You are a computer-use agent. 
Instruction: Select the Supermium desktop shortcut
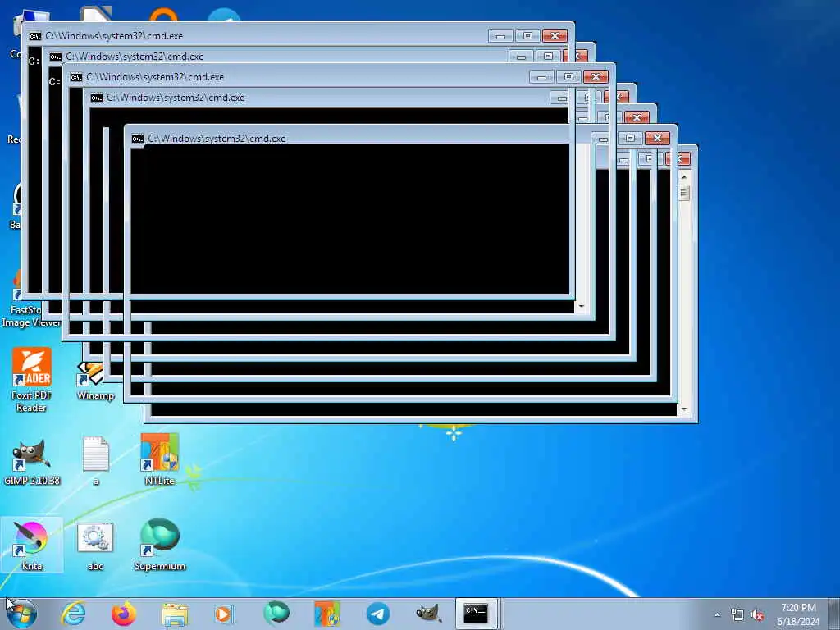[x=160, y=545]
